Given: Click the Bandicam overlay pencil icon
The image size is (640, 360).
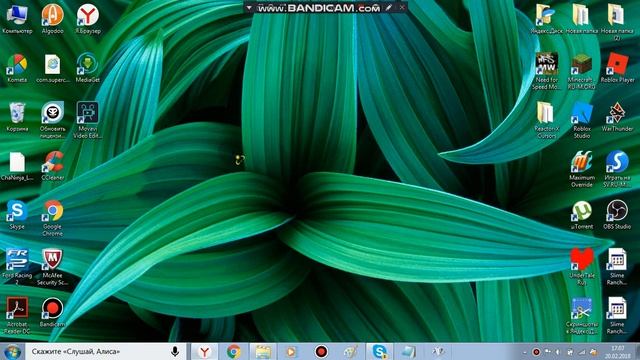Looking at the screenshot, I should point(389,7).
